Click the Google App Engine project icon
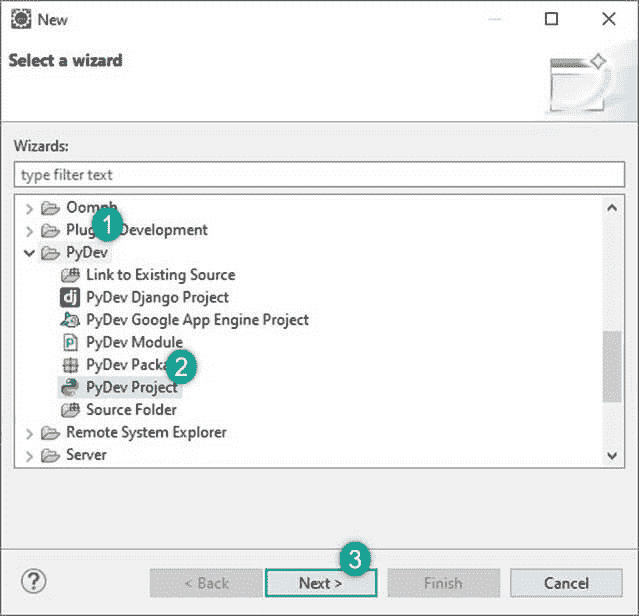The image size is (639, 616). point(70,320)
